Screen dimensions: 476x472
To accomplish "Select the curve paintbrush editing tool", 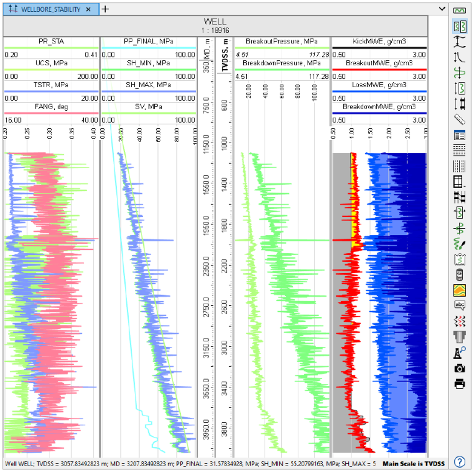I will tap(459, 244).
